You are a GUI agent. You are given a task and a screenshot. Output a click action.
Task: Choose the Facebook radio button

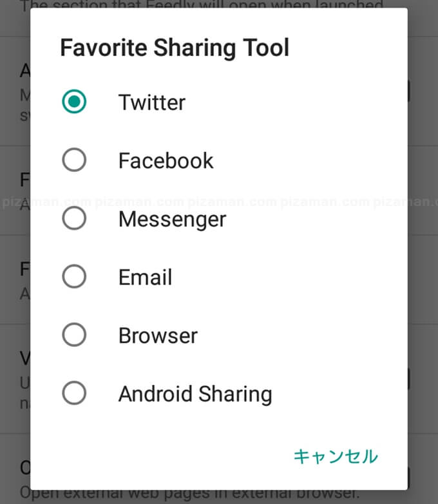(x=74, y=160)
